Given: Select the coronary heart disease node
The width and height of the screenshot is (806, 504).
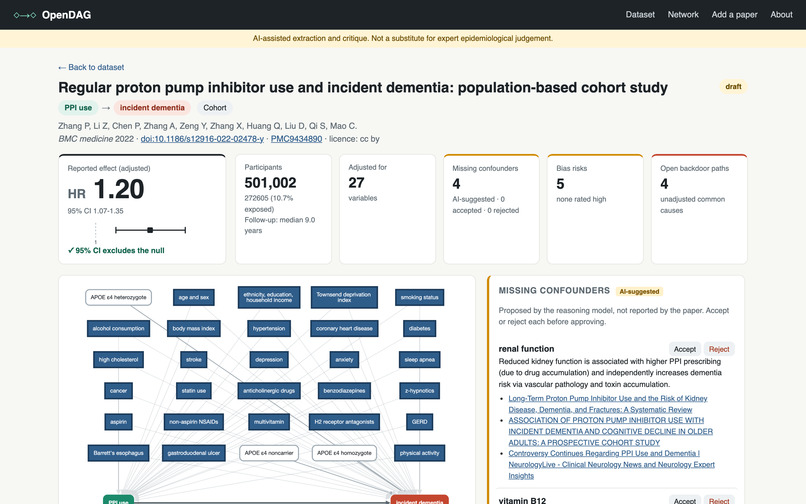Looking at the screenshot, I should click(344, 329).
